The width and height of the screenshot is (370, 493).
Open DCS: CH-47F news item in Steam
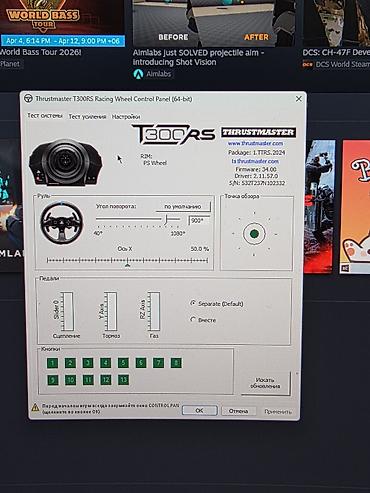[x=336, y=52]
